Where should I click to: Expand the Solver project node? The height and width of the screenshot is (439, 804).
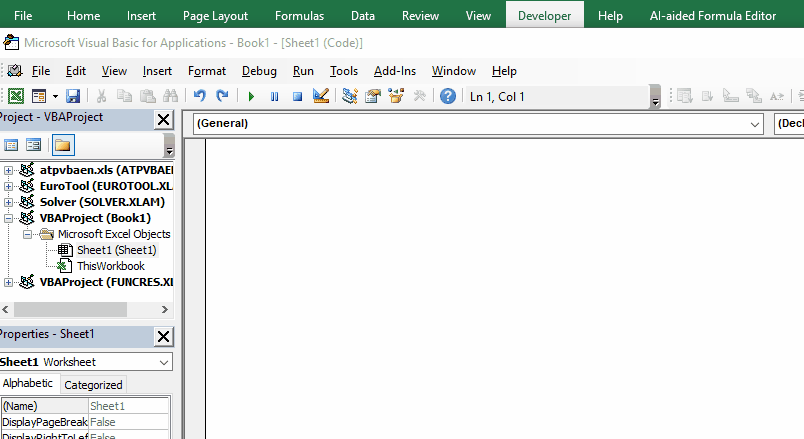point(8,202)
